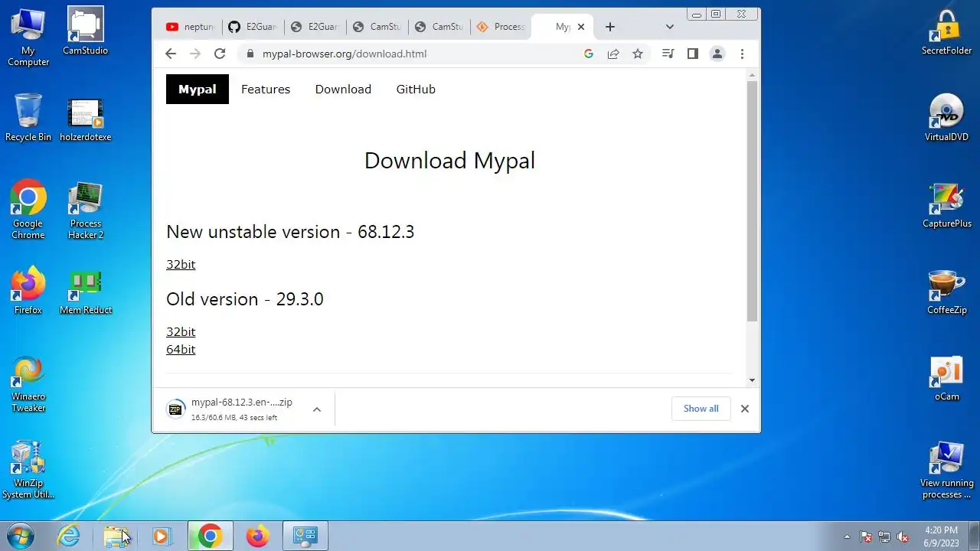Open Chrome side panel icon
980x551 pixels.
click(x=692, y=54)
